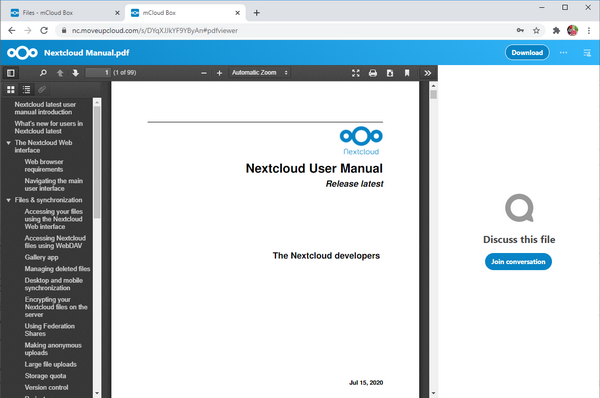Zoom out with the minus button
600x398 pixels.
click(204, 73)
